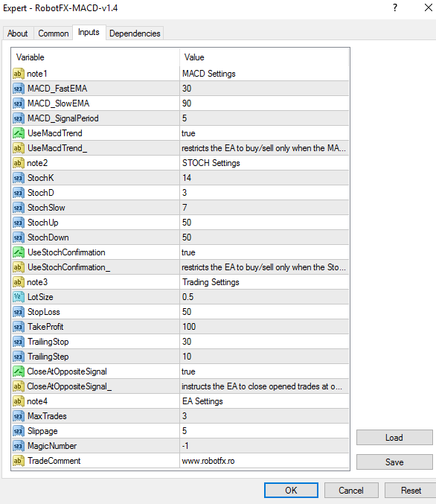Select the CloseAtOppositeSignal_ description text

point(262,386)
